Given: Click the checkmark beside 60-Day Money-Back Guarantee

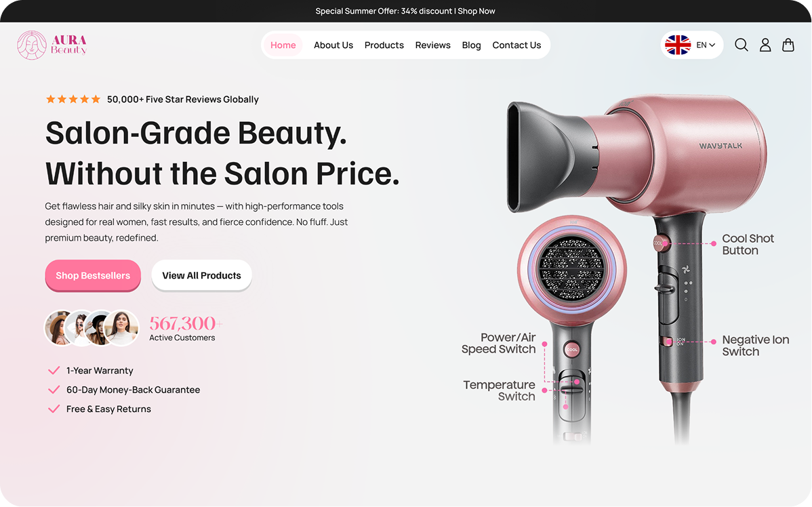Looking at the screenshot, I should 54,390.
